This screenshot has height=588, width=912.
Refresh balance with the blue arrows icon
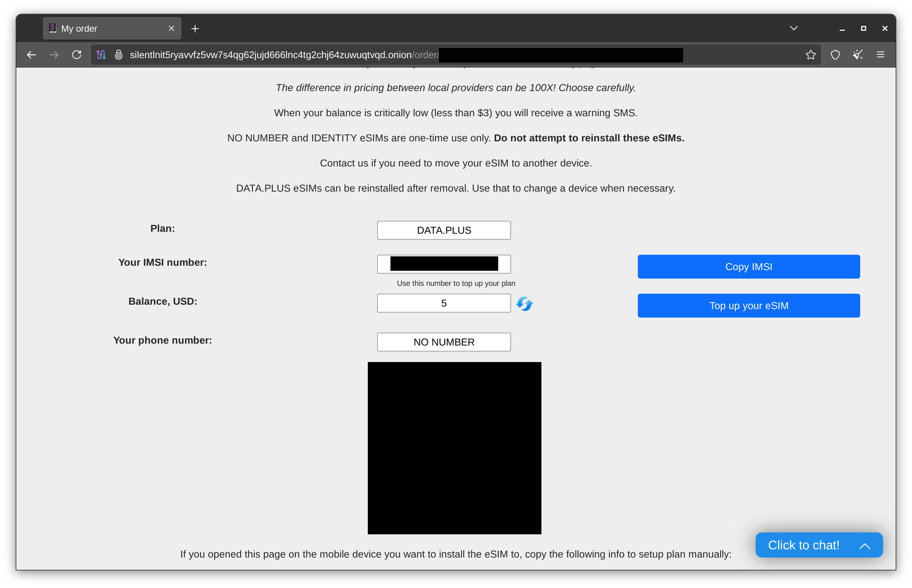tap(524, 304)
